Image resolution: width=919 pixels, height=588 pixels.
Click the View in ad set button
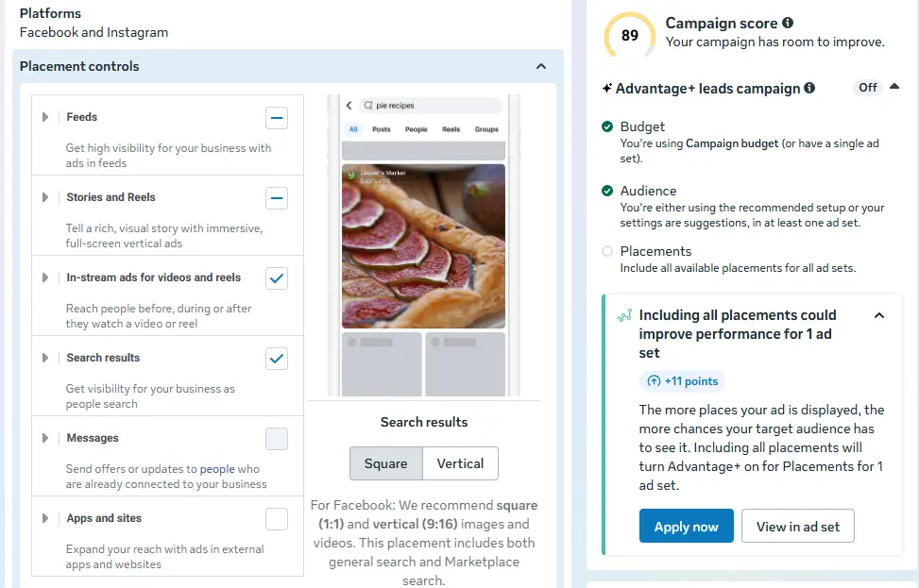[x=797, y=527]
